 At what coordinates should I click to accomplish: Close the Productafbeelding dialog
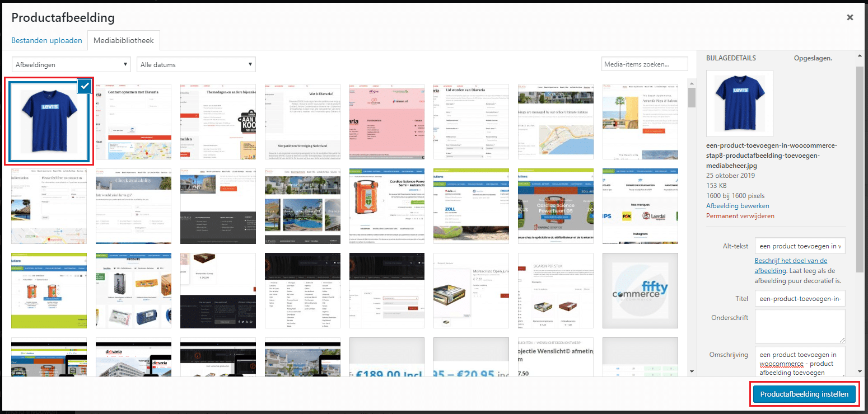click(850, 17)
